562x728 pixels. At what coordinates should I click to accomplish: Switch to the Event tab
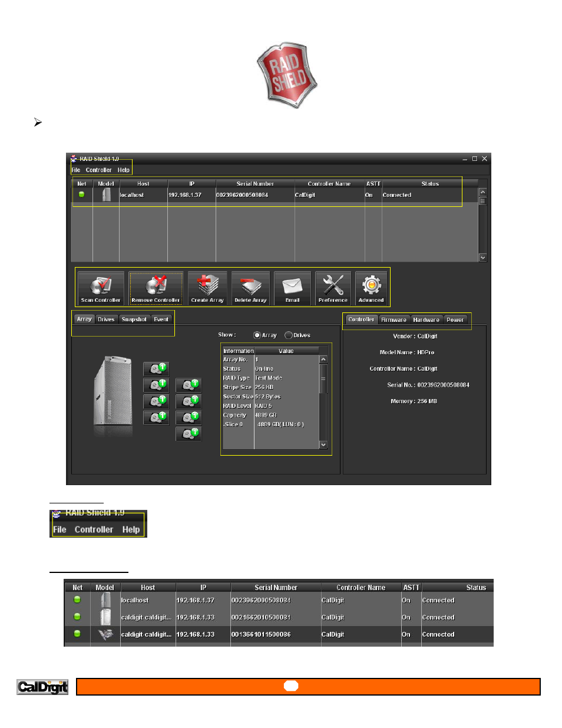pos(161,319)
